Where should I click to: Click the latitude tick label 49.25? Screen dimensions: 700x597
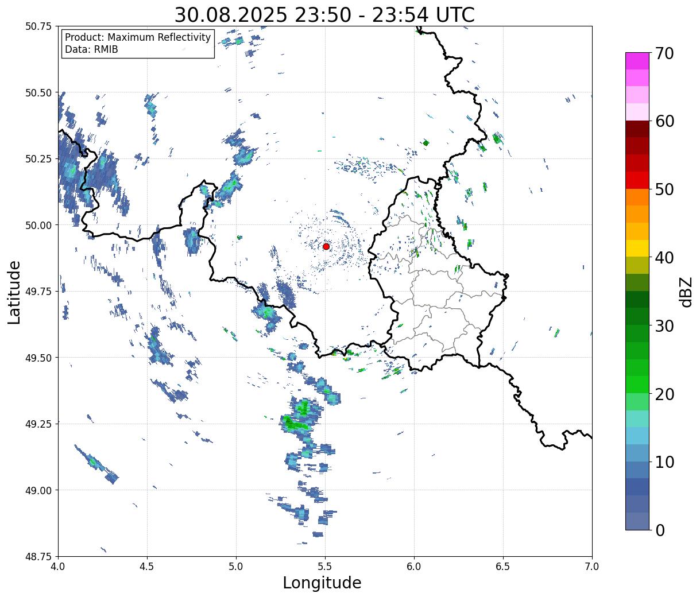pyautogui.click(x=38, y=424)
